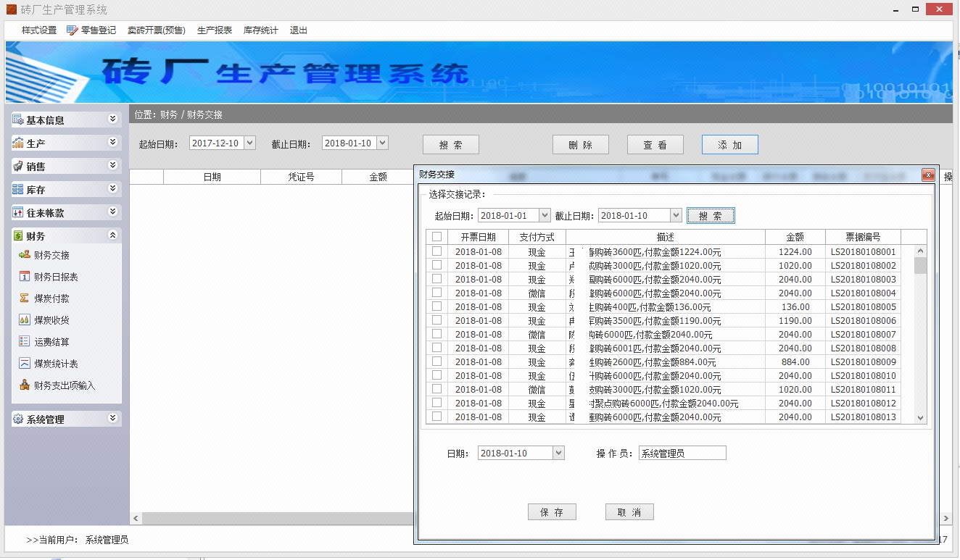The width and height of the screenshot is (960, 560).
Task: Check the 微信 row with ticket LS20180108004
Action: [436, 292]
